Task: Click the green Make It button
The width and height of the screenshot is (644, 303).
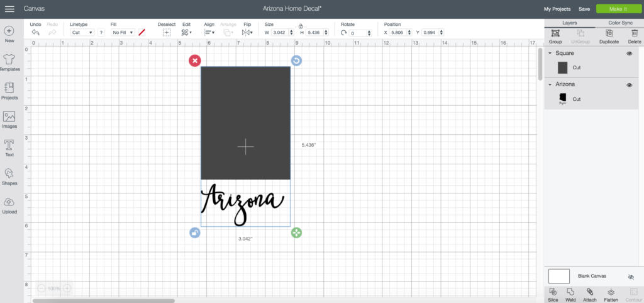Action: point(618,9)
